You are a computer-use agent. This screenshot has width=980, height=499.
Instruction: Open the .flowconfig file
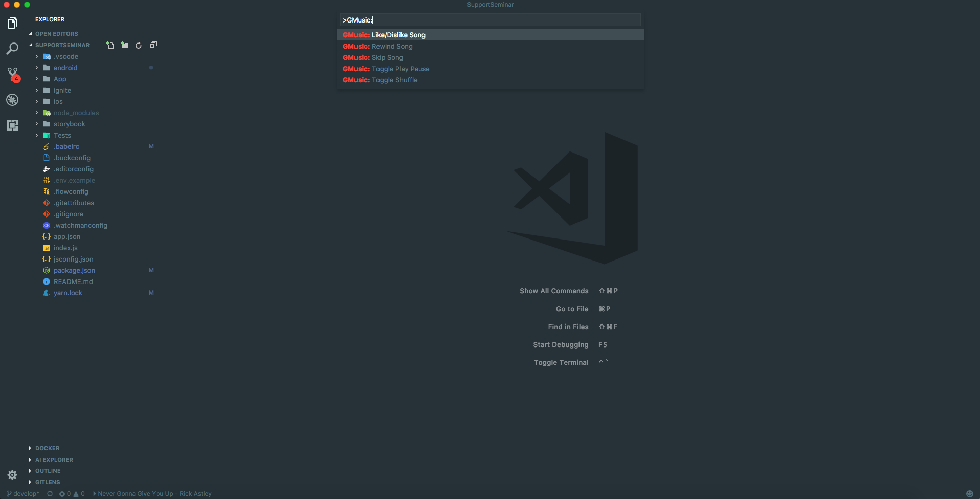pos(71,191)
